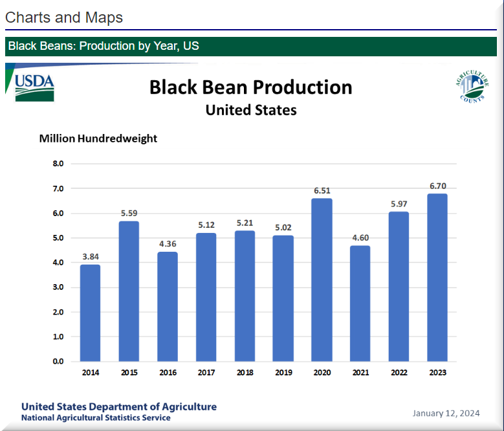Select the Black Beans: Production by Year banner
The width and height of the screenshot is (504, 431).
pyautogui.click(x=104, y=47)
